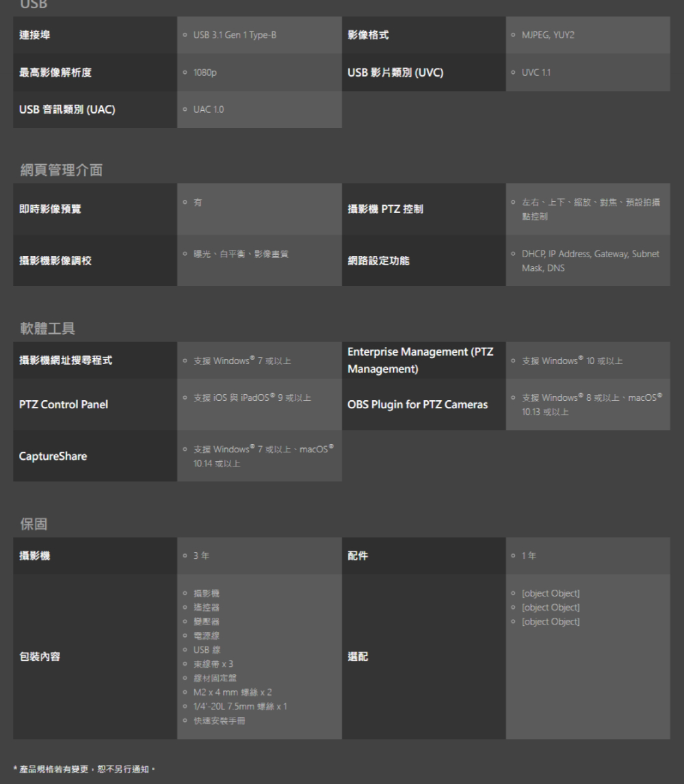The width and height of the screenshot is (684, 784).
Task: Click the UAC 1.0 audio class value
Action: pos(207,110)
